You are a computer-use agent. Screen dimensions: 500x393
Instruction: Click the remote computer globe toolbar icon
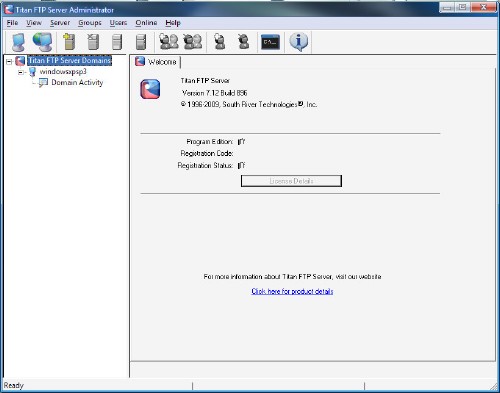click(x=42, y=42)
